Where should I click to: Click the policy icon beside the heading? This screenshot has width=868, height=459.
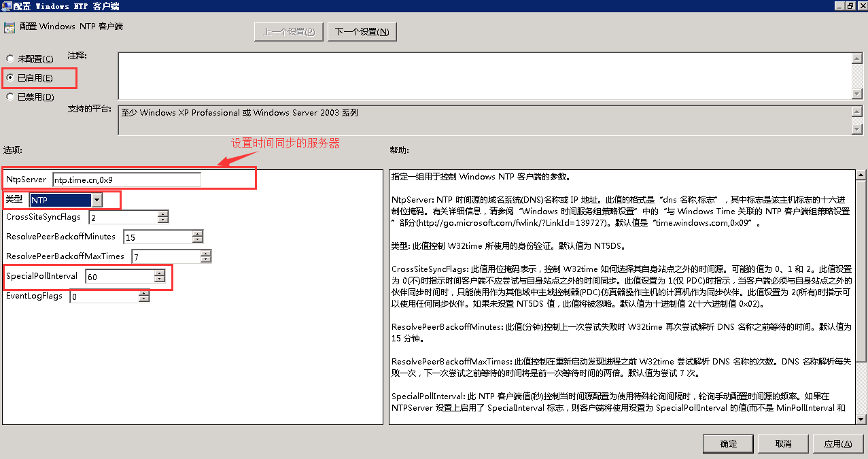click(9, 28)
